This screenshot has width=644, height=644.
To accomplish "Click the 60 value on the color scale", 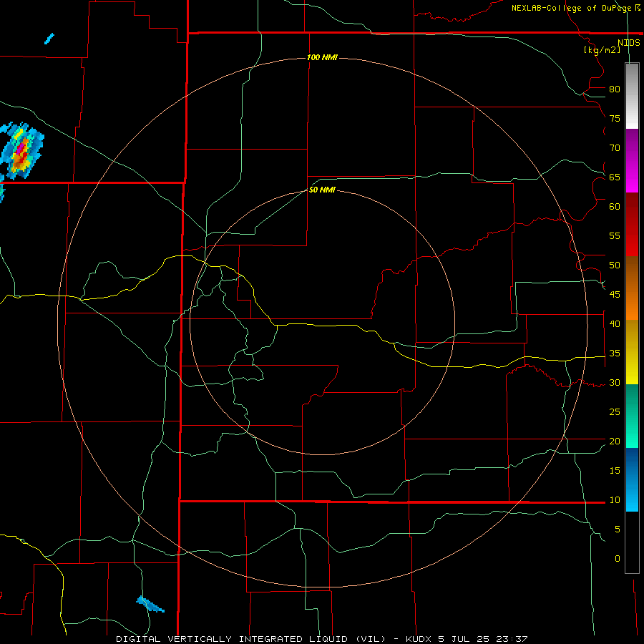I will point(615,207).
